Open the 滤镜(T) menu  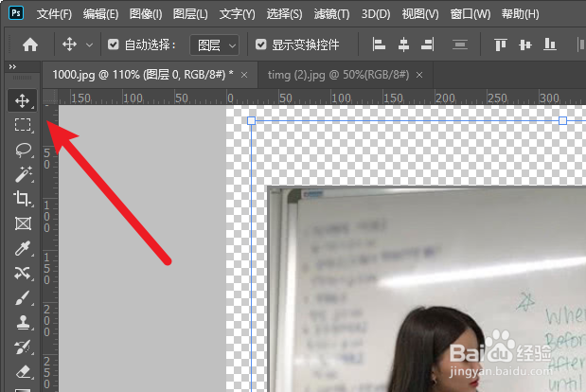[x=332, y=14]
